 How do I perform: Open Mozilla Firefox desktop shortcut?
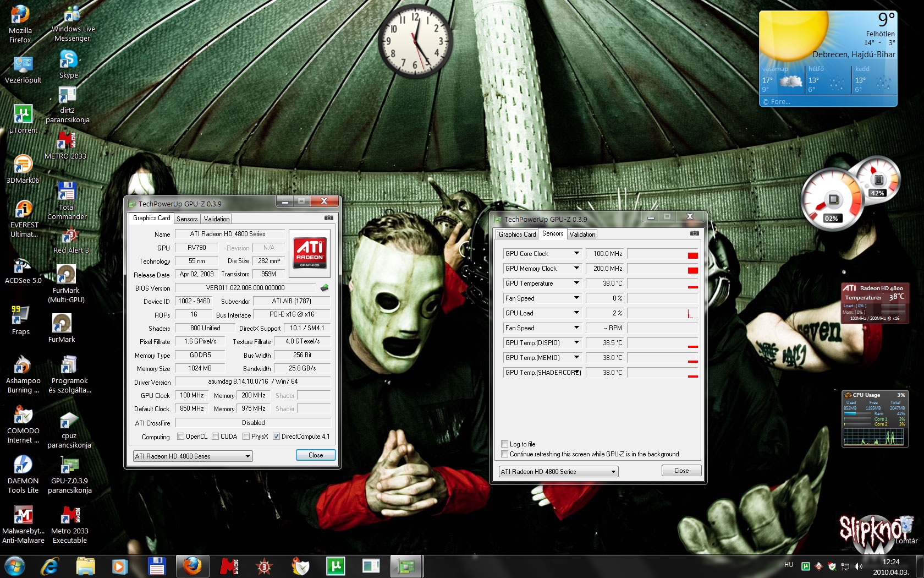coord(20,24)
